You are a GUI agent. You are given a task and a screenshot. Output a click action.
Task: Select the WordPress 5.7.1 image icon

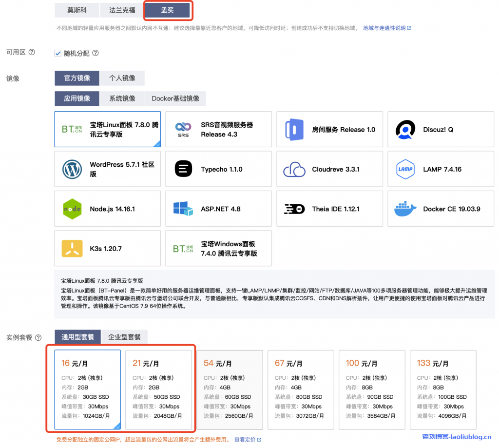tap(72, 169)
